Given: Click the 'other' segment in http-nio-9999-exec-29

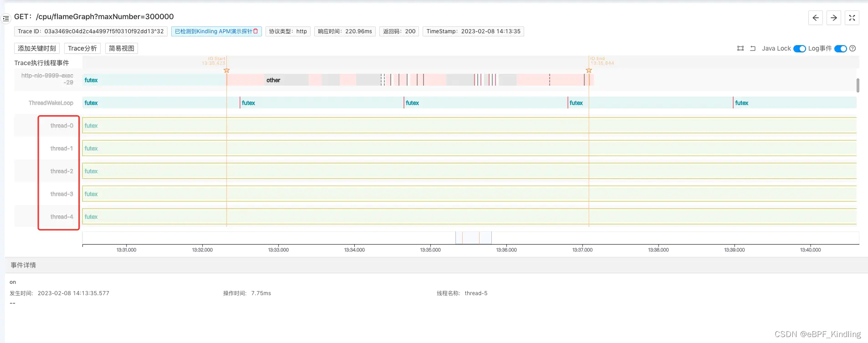Looking at the screenshot, I should (273, 80).
